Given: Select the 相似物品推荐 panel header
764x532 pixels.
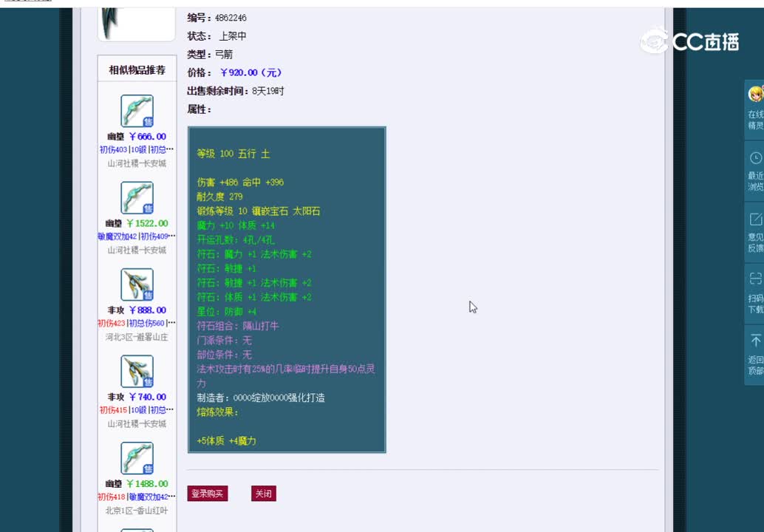Looking at the screenshot, I should pyautogui.click(x=136, y=69).
